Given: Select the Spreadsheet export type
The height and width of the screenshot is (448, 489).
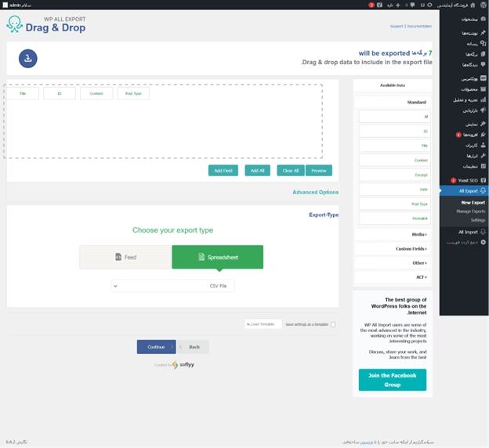Looking at the screenshot, I should 217,257.
